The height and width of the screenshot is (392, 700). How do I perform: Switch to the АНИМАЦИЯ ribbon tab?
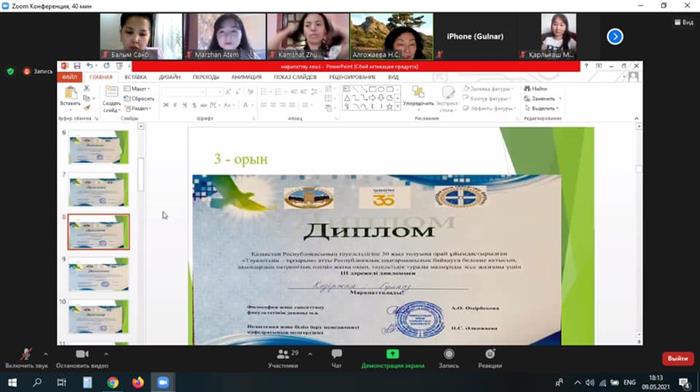(x=246, y=77)
